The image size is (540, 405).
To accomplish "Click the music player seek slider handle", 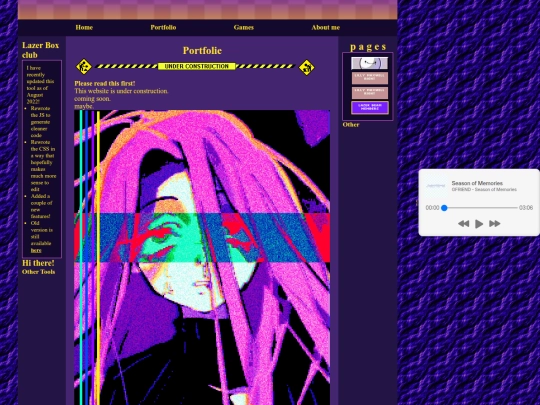I will point(444,208).
